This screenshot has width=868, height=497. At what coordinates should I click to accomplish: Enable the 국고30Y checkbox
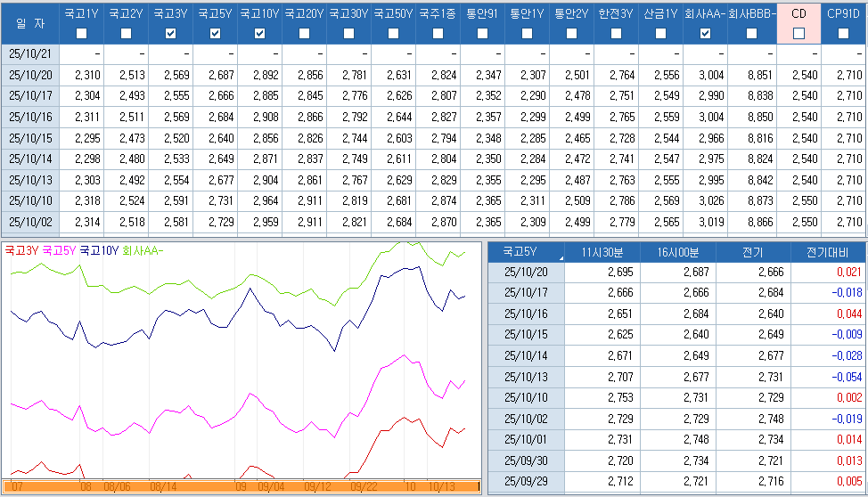point(349,33)
